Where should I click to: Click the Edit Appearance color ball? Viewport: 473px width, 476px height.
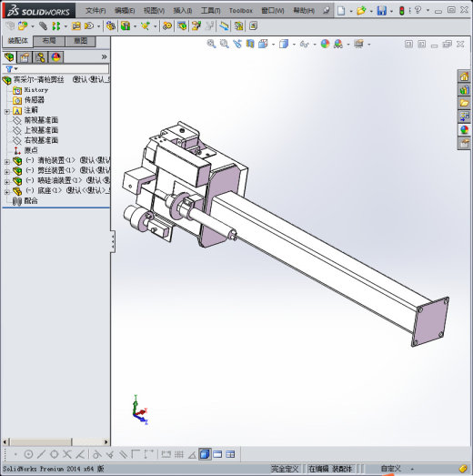(325, 44)
